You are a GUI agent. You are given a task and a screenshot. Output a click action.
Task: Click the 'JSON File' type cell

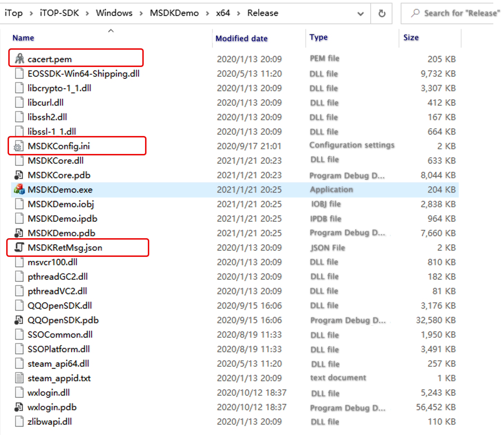click(327, 248)
